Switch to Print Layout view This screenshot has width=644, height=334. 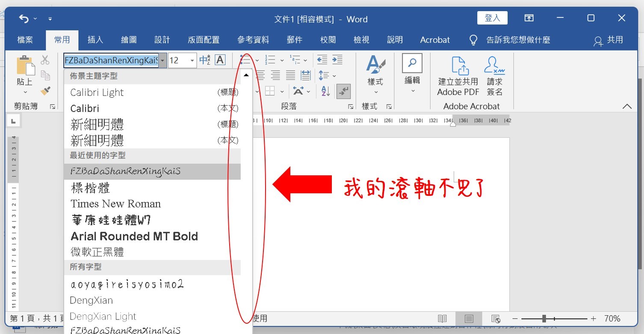469,319
